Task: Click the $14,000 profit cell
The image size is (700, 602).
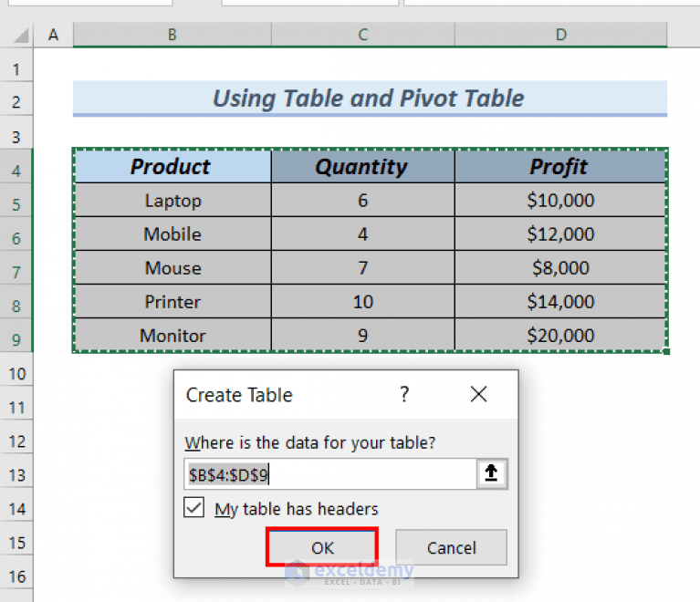Action: [x=560, y=302]
